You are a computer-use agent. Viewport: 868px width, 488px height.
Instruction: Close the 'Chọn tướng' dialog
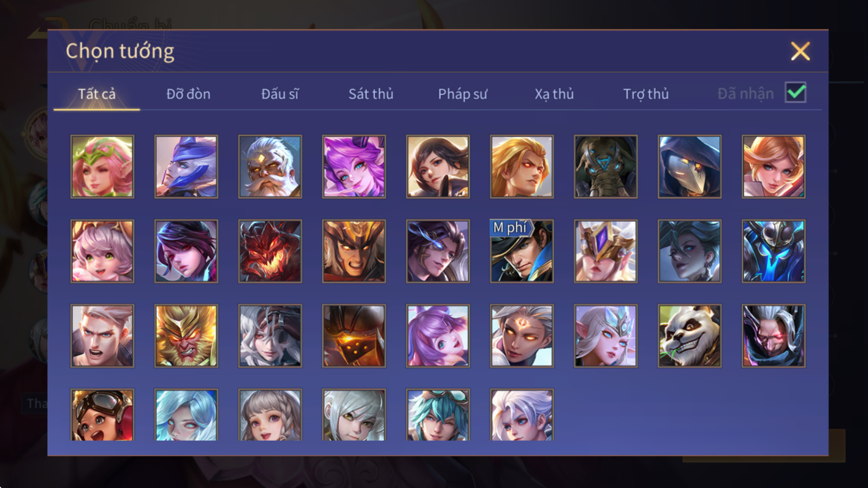coord(800,52)
